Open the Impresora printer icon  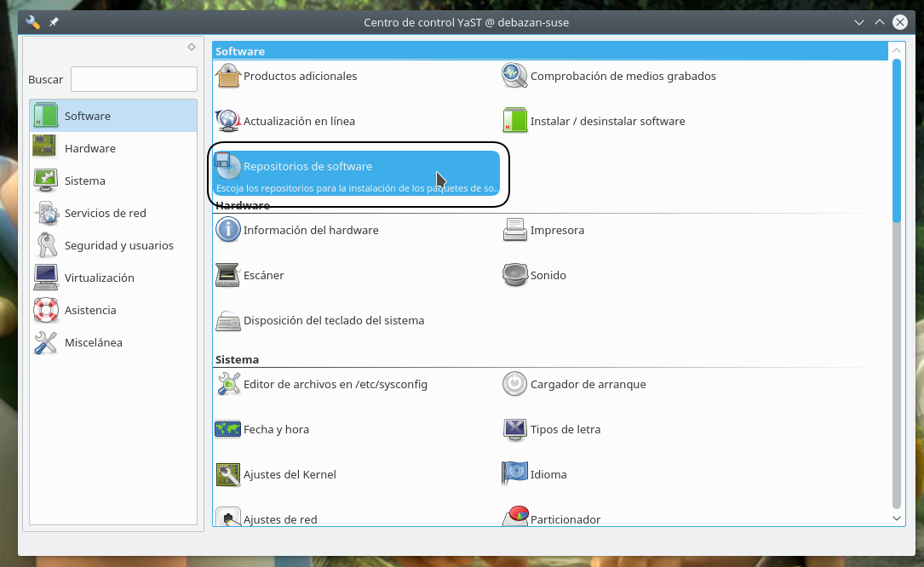pyautogui.click(x=514, y=230)
